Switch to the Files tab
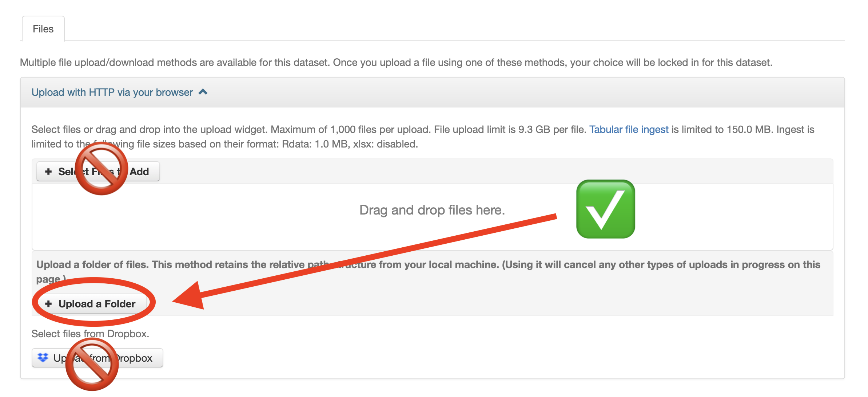 [x=43, y=29]
